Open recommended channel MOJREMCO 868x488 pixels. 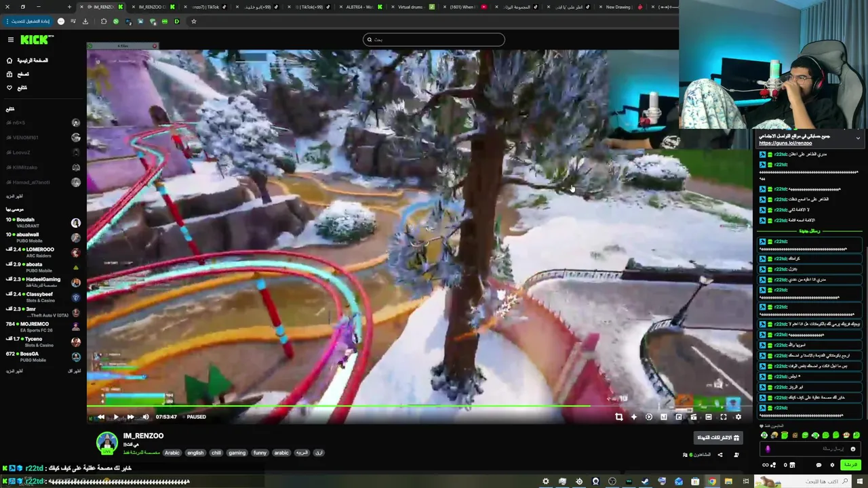[x=43, y=327]
